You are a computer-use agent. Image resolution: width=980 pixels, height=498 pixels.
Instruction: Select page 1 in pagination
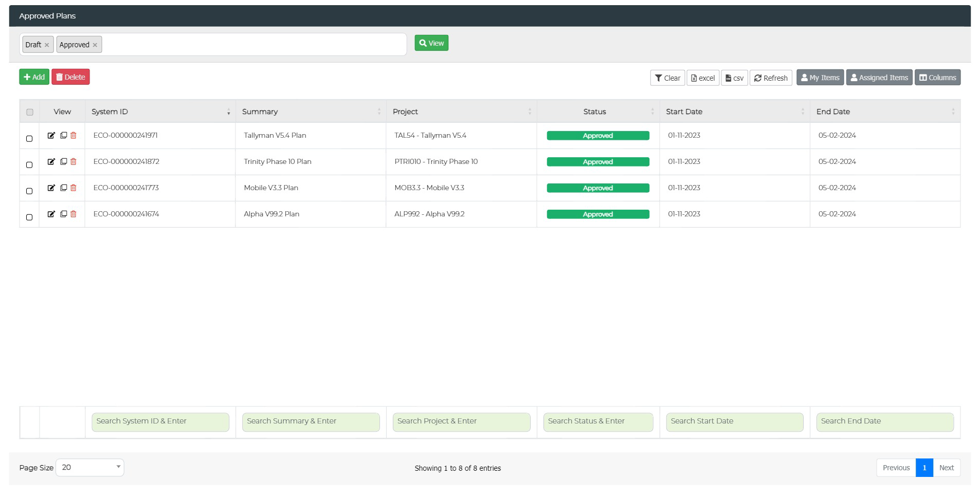[924, 468]
